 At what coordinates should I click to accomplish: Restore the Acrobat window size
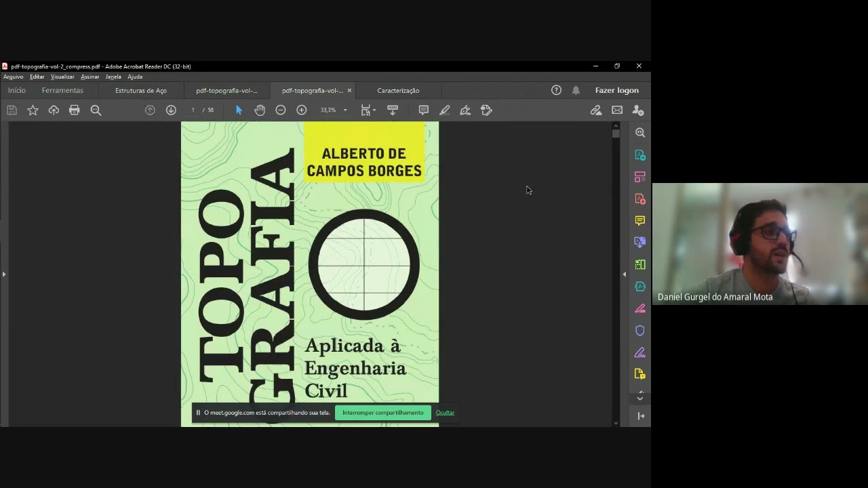[x=617, y=66]
